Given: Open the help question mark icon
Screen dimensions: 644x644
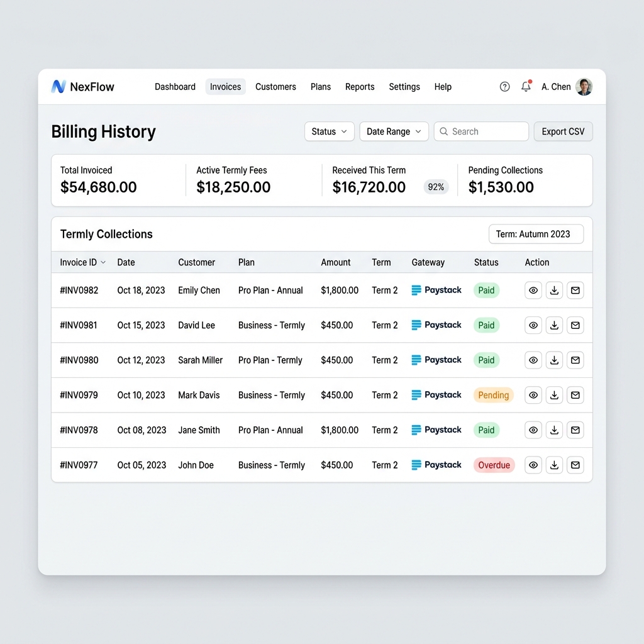Looking at the screenshot, I should [x=504, y=87].
